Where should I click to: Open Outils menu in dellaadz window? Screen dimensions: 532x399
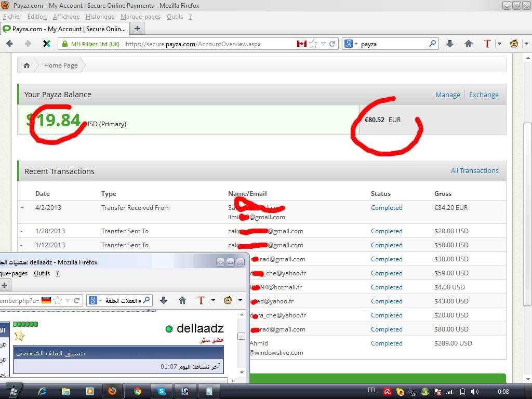pos(42,273)
